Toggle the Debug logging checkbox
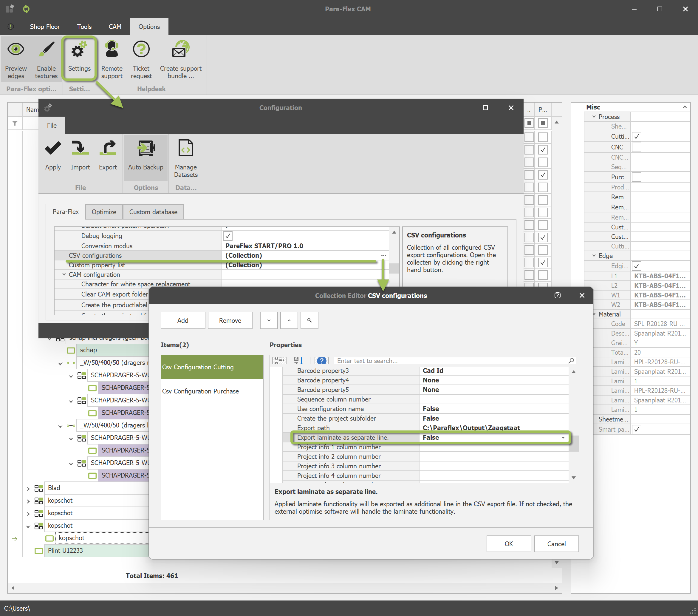Screen dimensions: 698x616 (228, 236)
